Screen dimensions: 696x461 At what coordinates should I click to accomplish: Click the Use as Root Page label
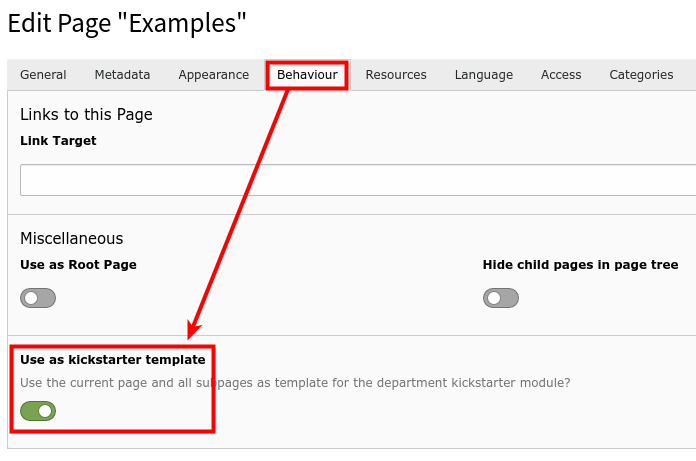pos(78,265)
